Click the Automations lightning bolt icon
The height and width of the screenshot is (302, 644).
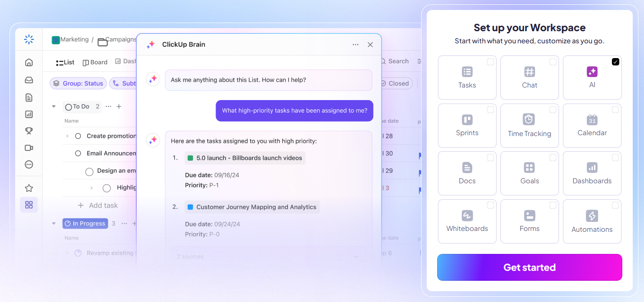(x=592, y=215)
